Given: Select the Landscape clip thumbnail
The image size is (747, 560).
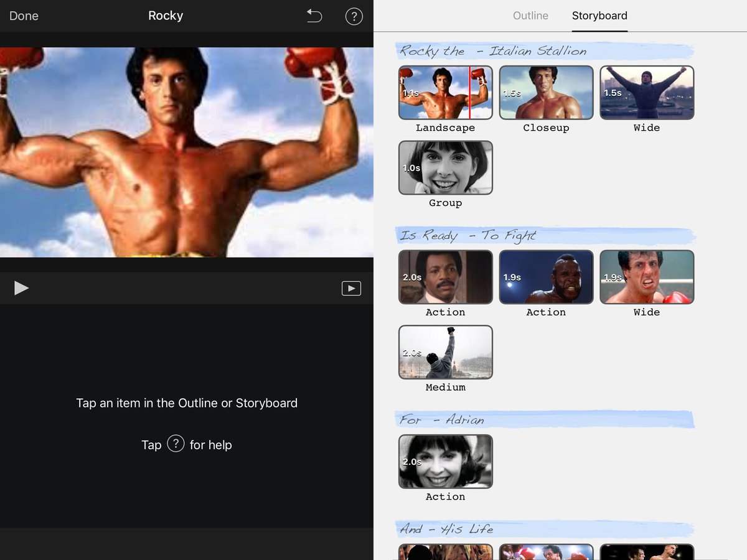Looking at the screenshot, I should point(446,93).
